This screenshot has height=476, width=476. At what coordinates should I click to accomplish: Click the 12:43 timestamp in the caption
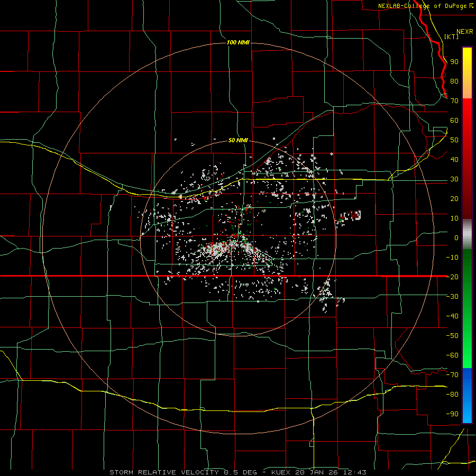355,472
